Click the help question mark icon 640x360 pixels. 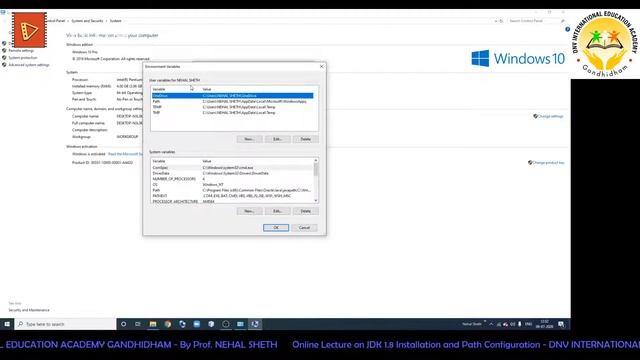click(x=567, y=29)
